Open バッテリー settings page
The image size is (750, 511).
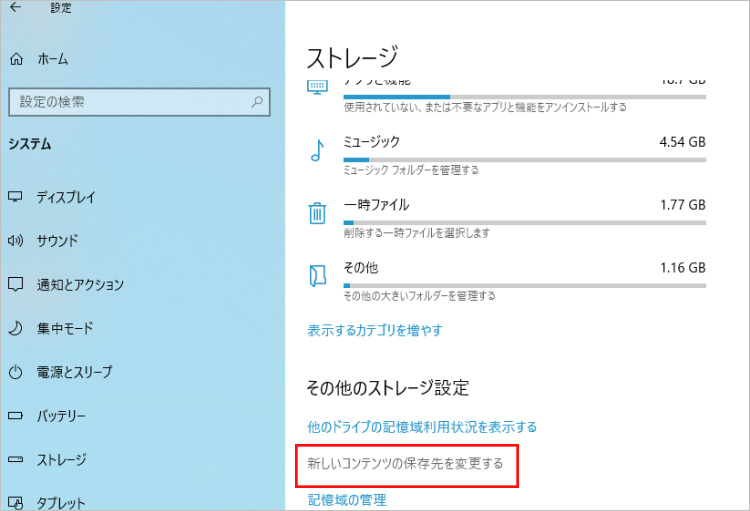pyautogui.click(x=61, y=416)
